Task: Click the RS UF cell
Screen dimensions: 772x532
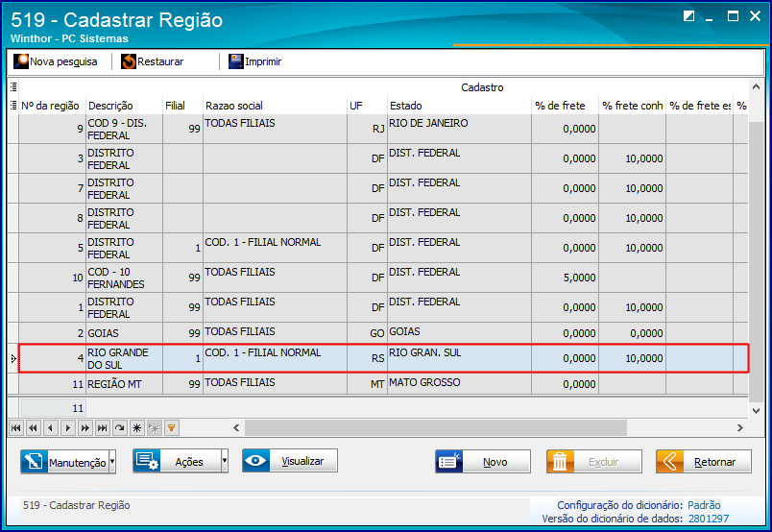Action: (367, 358)
